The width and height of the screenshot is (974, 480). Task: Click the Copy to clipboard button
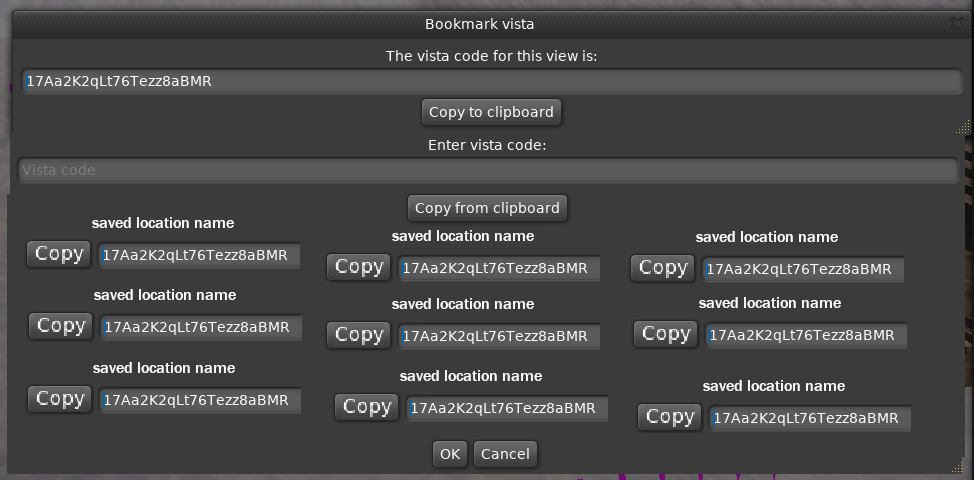[x=490, y=112]
